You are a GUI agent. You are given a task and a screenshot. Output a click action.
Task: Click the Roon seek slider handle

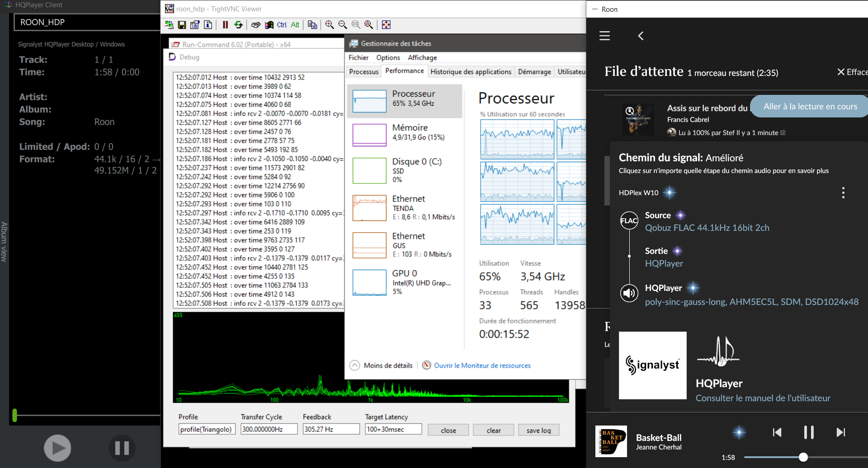(x=803, y=457)
